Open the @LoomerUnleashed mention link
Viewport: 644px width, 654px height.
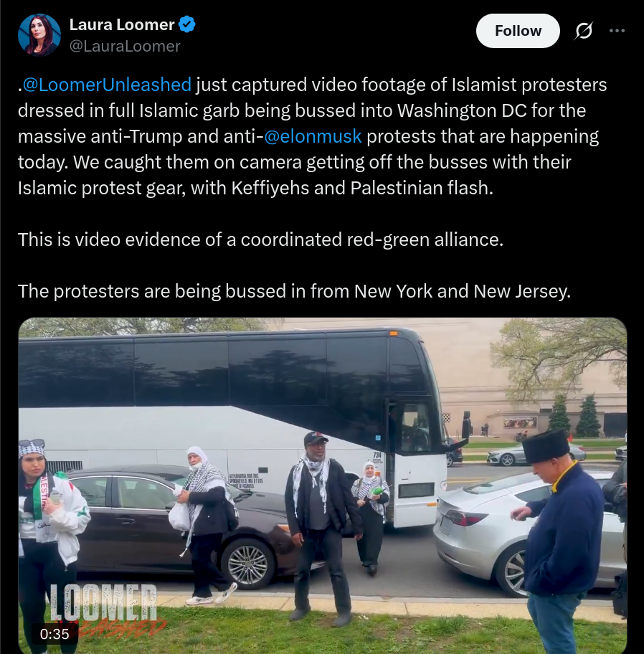(x=107, y=85)
